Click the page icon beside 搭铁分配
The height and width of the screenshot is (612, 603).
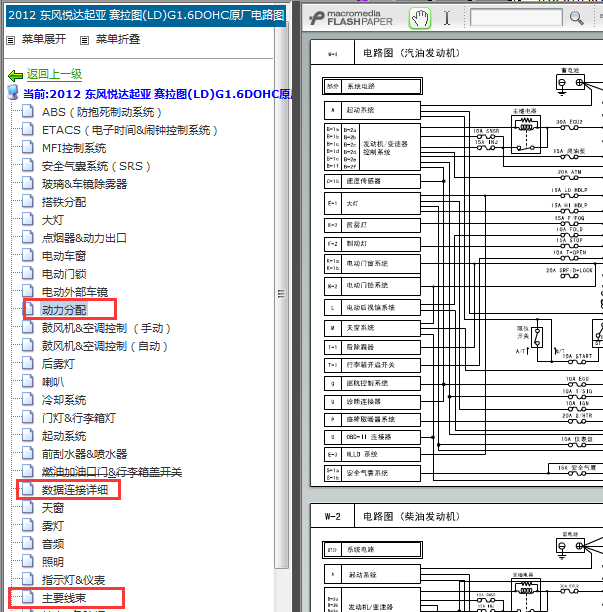point(28,201)
